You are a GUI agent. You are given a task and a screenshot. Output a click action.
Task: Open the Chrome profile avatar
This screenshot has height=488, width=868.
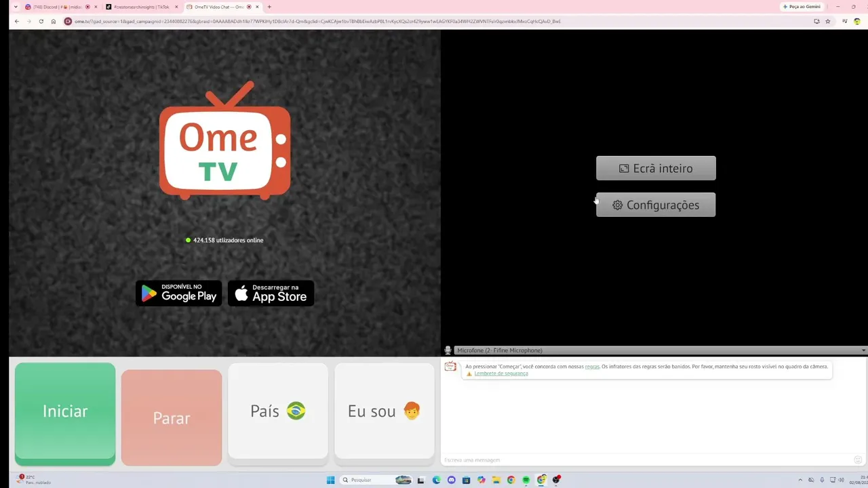(x=857, y=21)
